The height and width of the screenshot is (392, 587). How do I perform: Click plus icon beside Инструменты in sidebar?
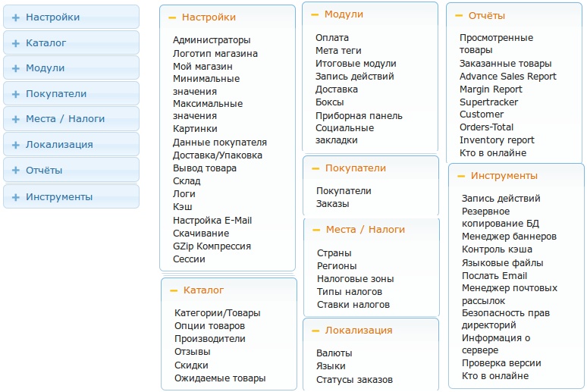pyautogui.click(x=15, y=197)
